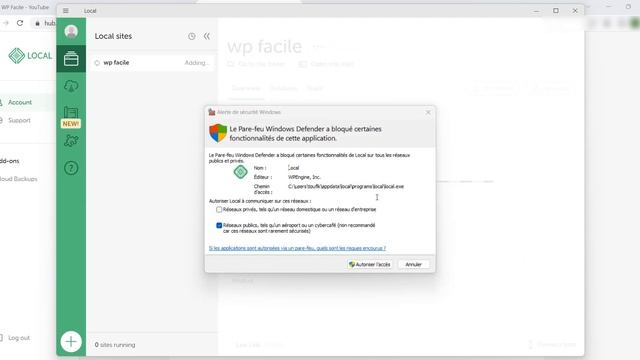Maximize the Local window
The width and height of the screenshot is (640, 360).
coord(556,11)
